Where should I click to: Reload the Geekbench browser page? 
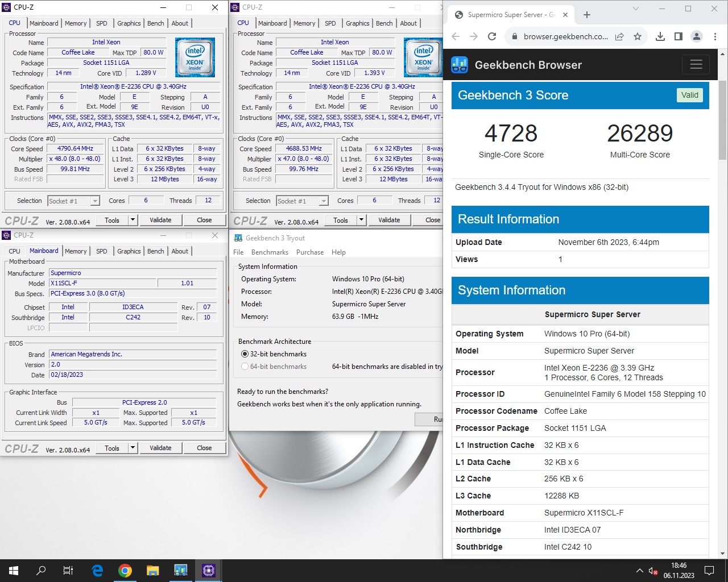(493, 36)
